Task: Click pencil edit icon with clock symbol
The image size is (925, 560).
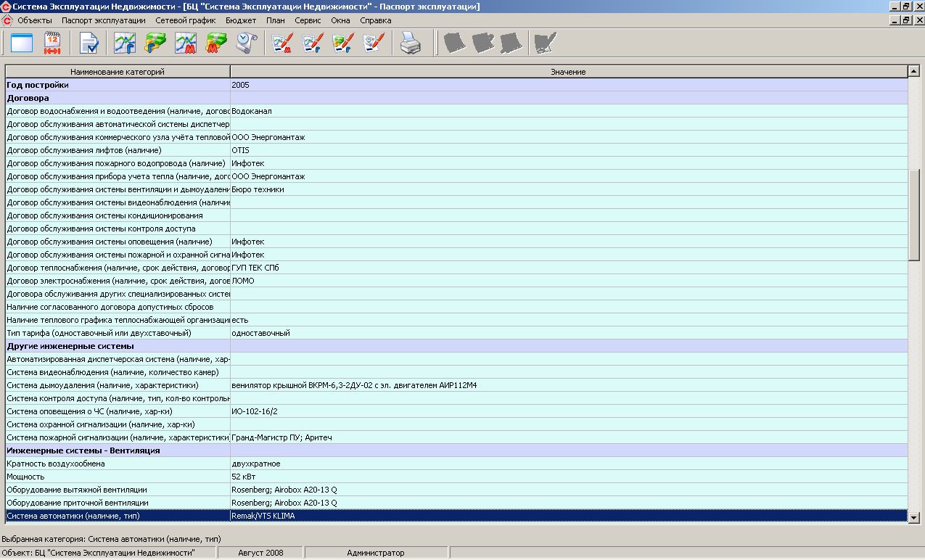Action: click(374, 44)
